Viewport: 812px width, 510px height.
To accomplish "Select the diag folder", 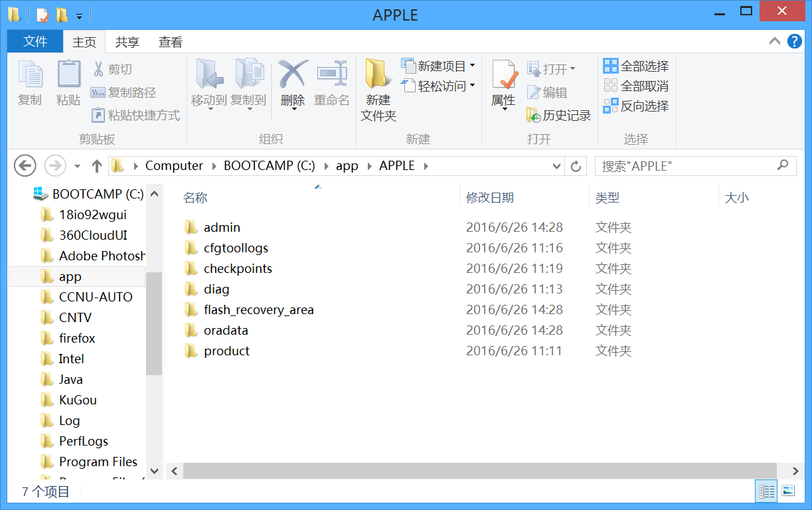I will point(206,289).
